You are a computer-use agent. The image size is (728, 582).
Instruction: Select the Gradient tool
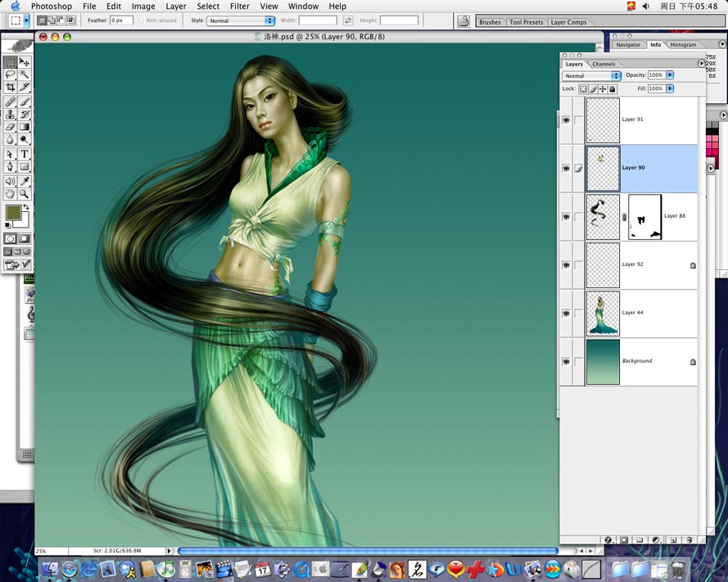[x=25, y=127]
